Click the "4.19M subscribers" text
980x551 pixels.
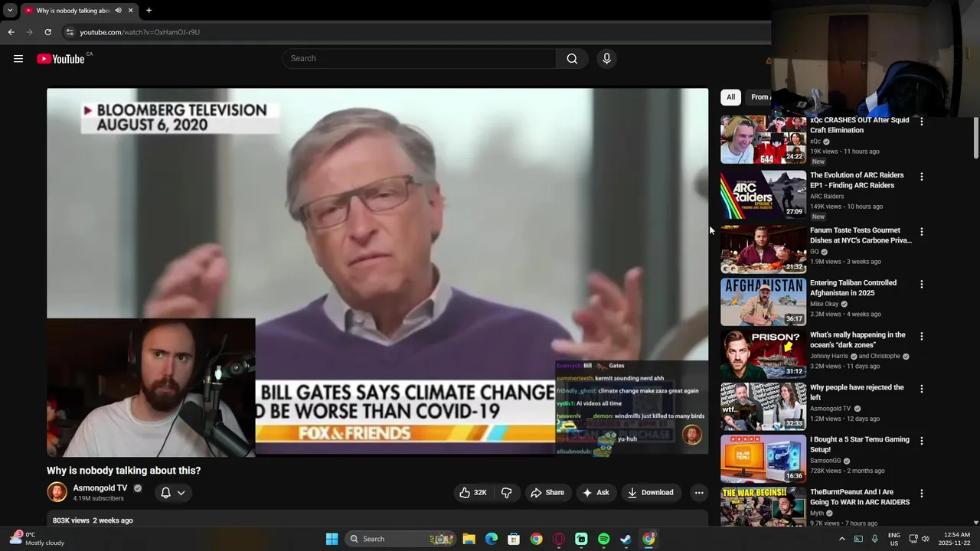[x=98, y=498]
